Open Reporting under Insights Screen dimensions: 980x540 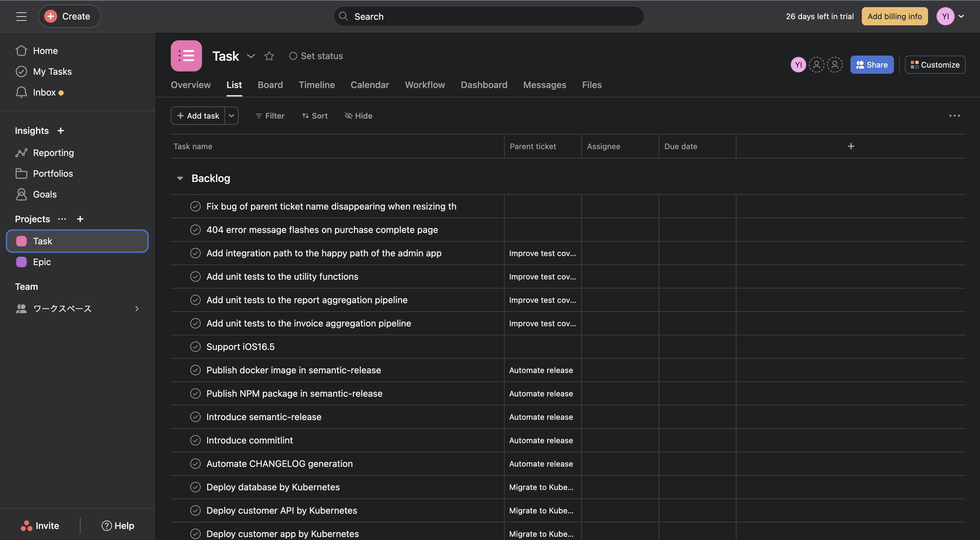coord(53,153)
